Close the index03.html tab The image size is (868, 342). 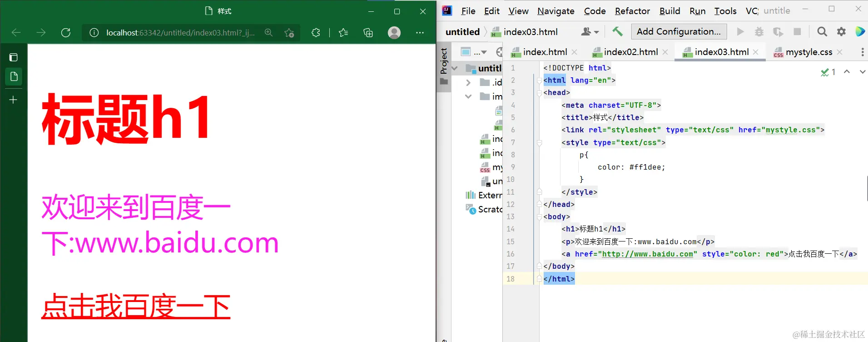(x=755, y=52)
